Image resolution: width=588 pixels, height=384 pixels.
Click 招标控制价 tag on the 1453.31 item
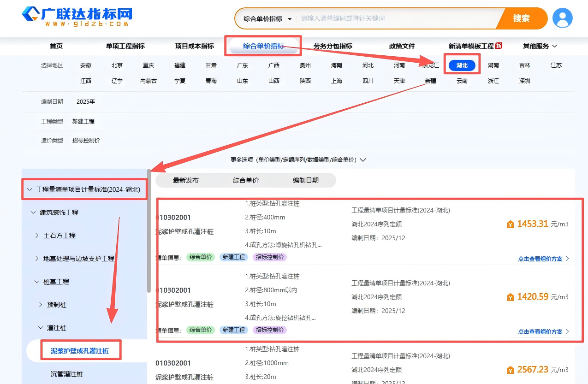click(x=270, y=257)
